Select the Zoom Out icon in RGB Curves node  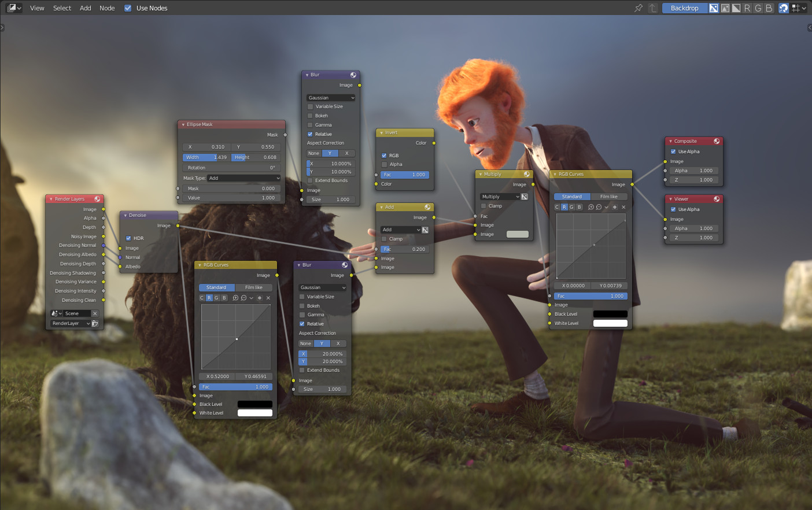[599, 207]
